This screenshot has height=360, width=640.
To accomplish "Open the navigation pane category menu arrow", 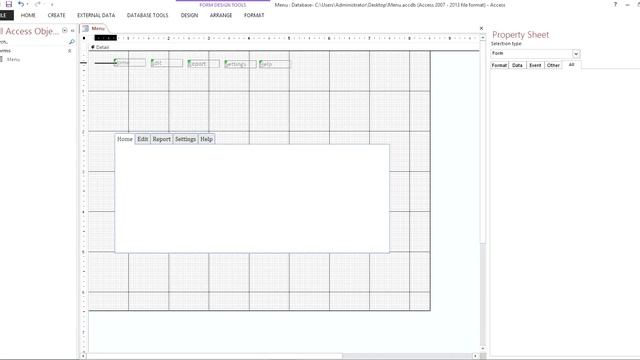I will 64,31.
